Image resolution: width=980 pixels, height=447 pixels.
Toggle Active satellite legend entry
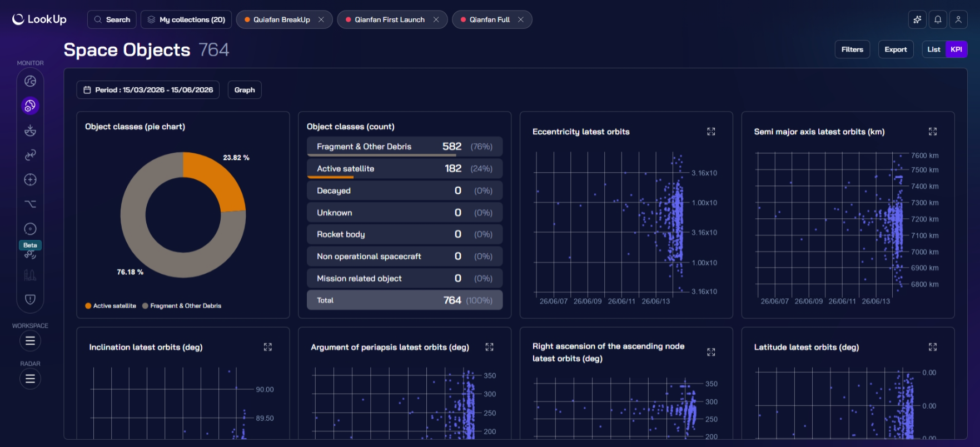111,306
